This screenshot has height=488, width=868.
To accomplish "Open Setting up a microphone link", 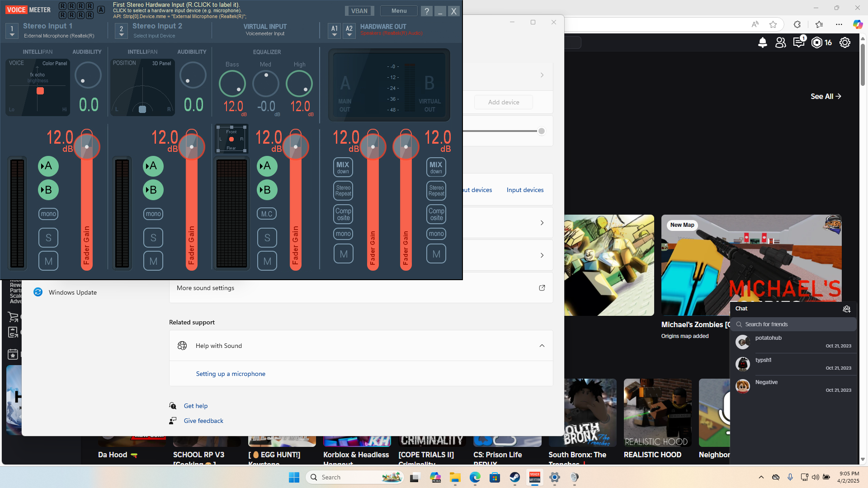I will coord(231,374).
